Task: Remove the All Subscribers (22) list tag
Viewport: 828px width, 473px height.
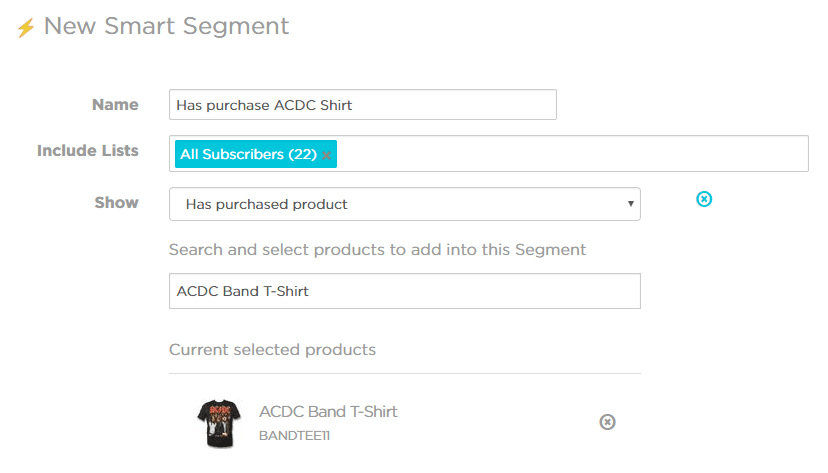Action: tap(327, 155)
